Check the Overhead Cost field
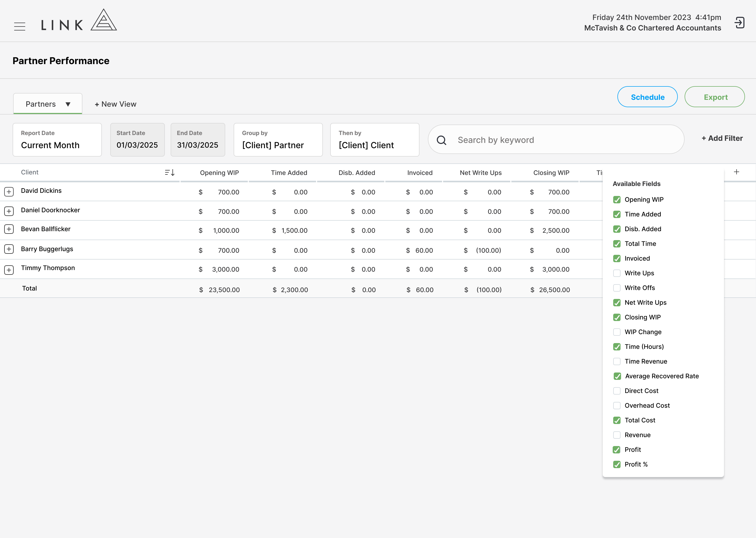This screenshot has height=538, width=756. [x=617, y=406]
